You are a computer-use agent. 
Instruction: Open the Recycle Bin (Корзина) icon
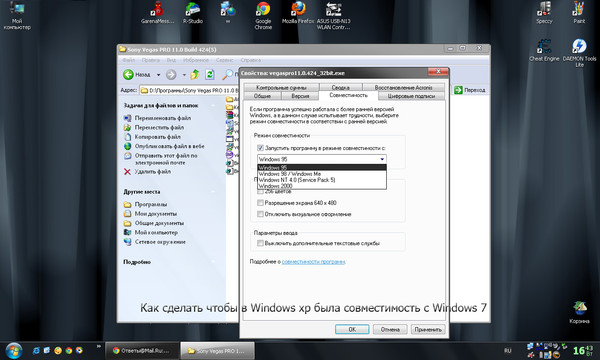click(x=579, y=312)
